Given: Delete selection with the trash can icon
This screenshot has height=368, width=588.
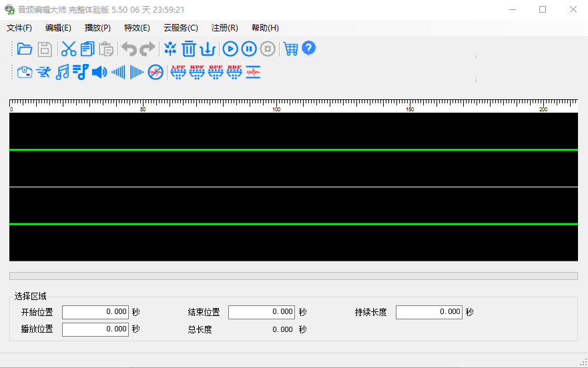Looking at the screenshot, I should tap(189, 49).
